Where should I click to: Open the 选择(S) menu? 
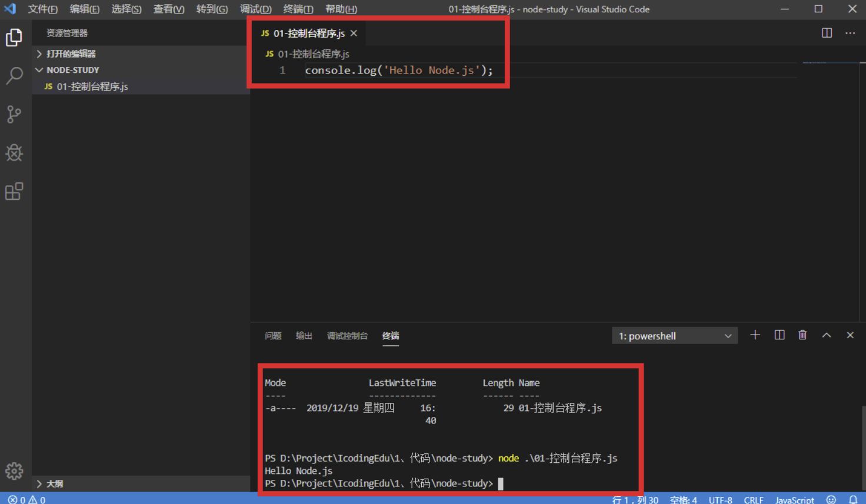(126, 9)
